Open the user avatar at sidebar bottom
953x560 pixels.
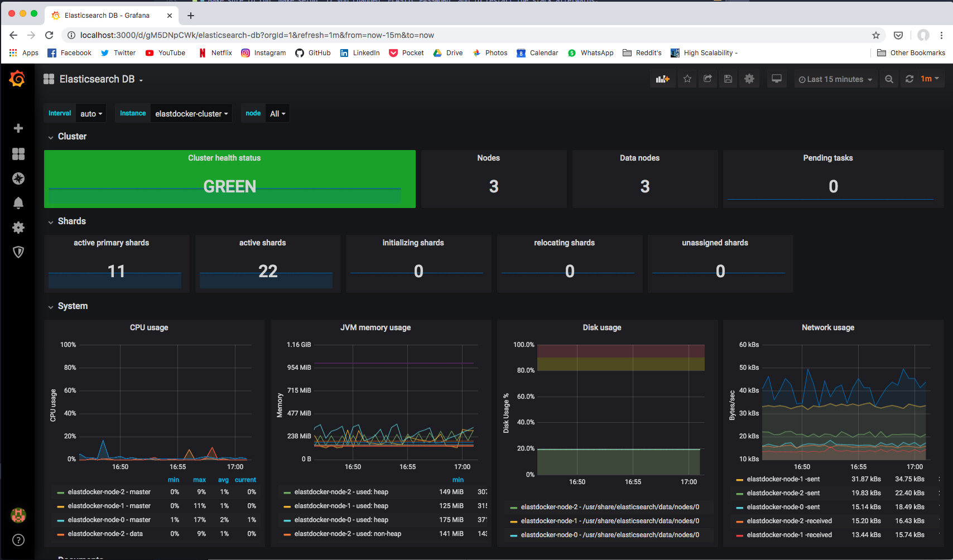pyautogui.click(x=18, y=515)
